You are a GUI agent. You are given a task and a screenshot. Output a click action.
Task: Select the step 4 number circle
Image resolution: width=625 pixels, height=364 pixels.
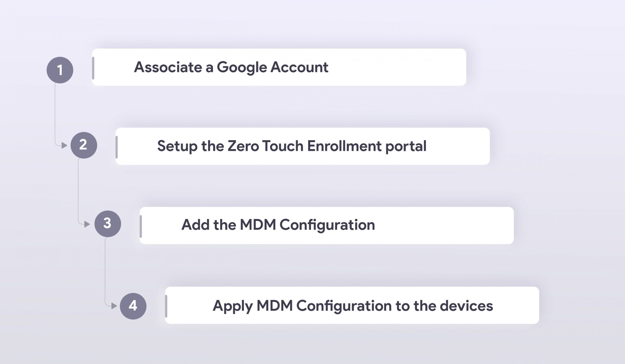133,306
